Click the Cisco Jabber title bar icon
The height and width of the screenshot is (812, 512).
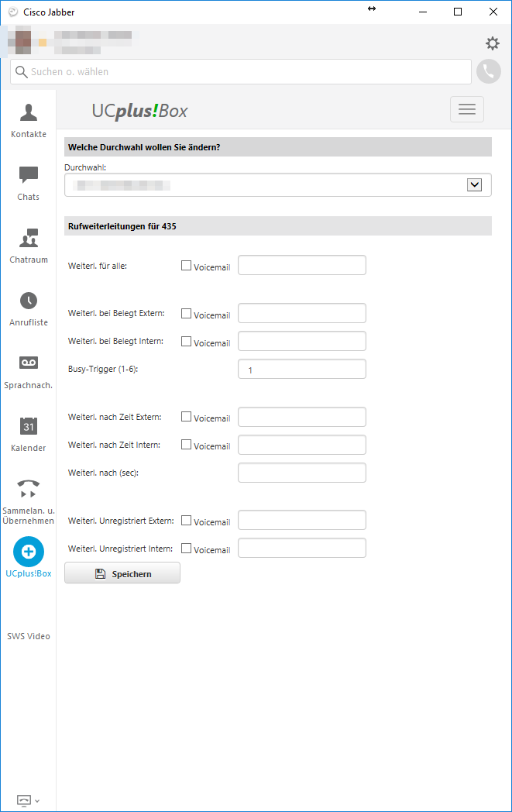[13, 12]
